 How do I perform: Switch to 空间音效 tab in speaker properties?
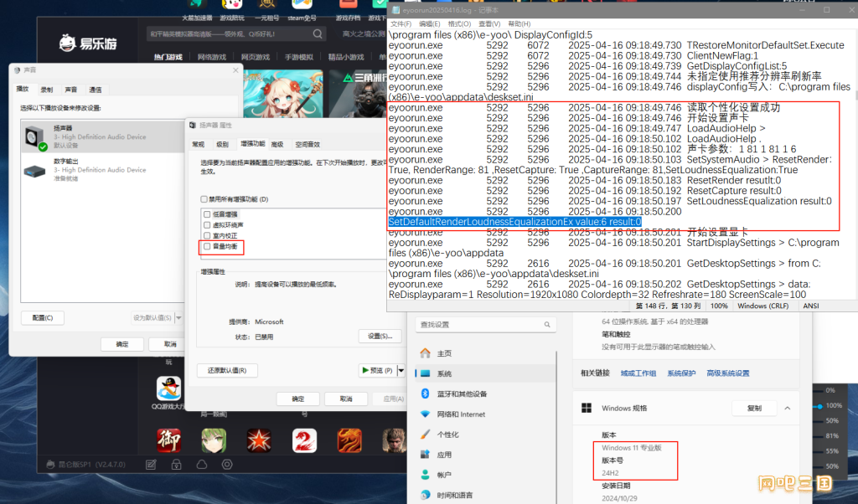(x=308, y=144)
